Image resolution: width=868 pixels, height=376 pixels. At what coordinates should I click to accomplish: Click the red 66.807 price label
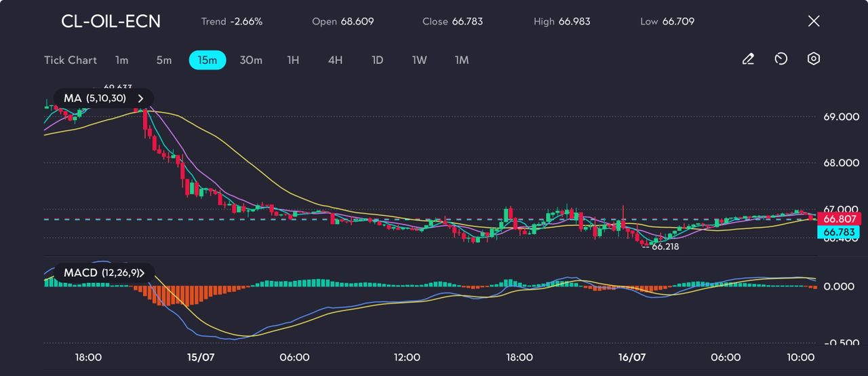(840, 219)
